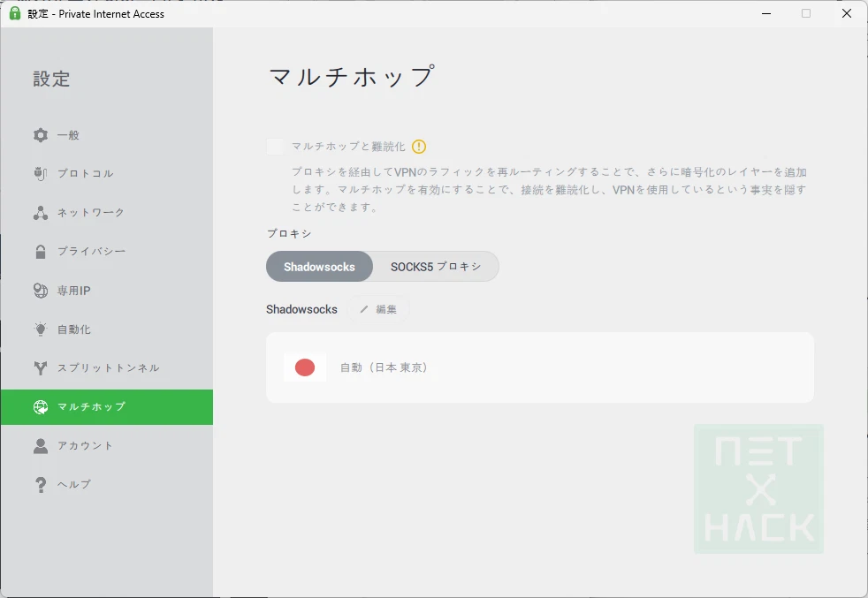Click the warning info icon beside マルチホップと難読化
868x598 pixels.
[421, 146]
